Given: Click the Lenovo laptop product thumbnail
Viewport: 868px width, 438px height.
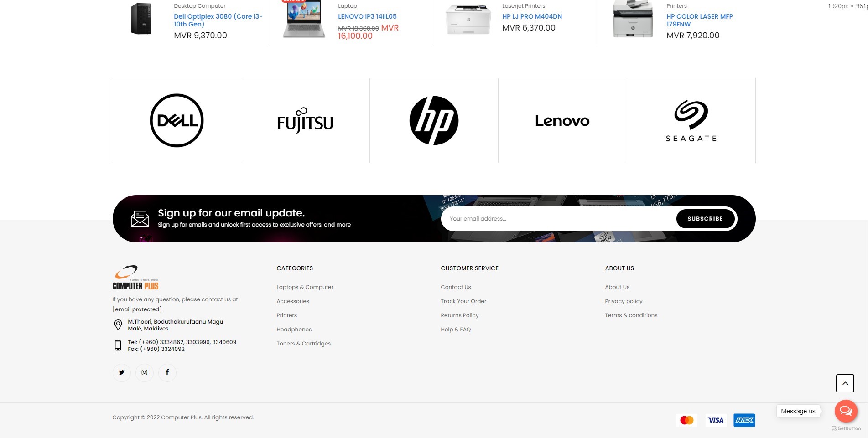Looking at the screenshot, I should pos(304,19).
